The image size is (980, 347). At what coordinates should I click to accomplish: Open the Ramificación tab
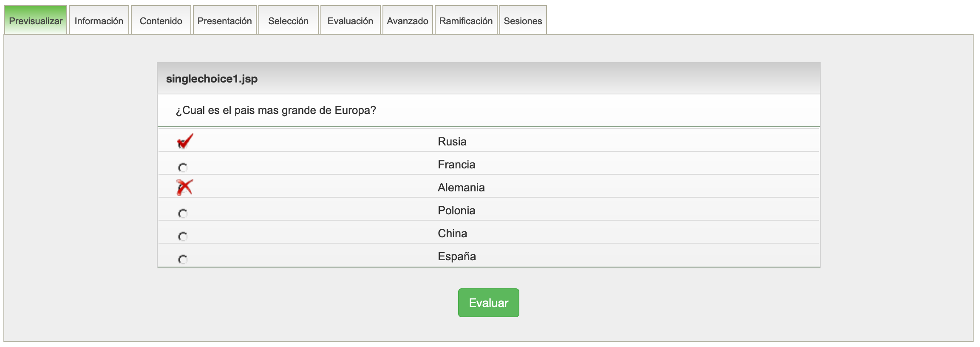coord(466,21)
